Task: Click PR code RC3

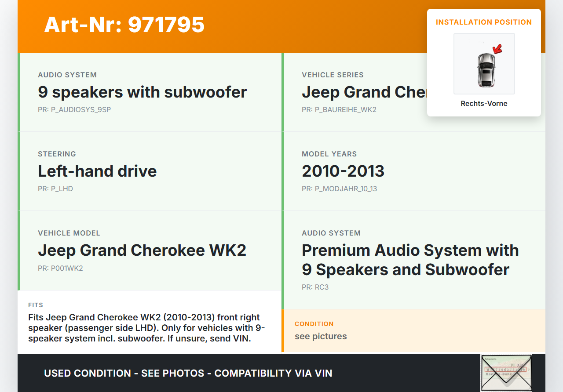Action: 315,287
